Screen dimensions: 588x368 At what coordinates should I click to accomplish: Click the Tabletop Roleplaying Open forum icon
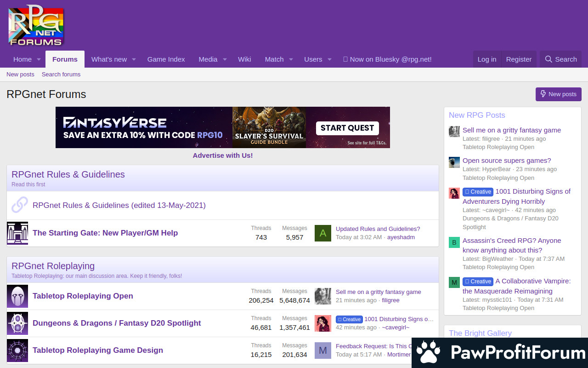pyautogui.click(x=17, y=296)
